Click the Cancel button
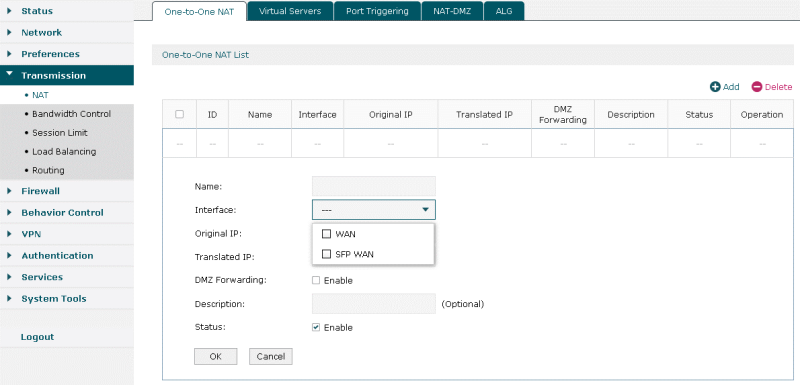Viewport: 800px width, 385px height. tap(271, 356)
